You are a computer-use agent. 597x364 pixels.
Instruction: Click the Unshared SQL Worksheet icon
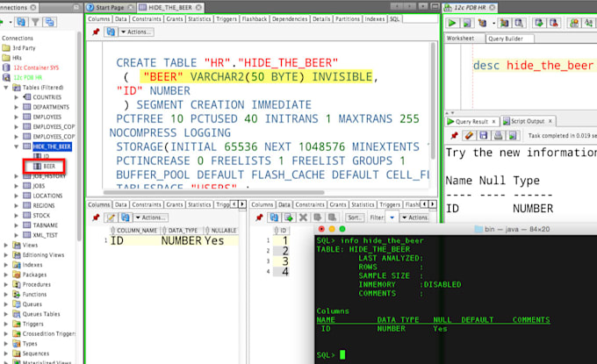coord(574,23)
